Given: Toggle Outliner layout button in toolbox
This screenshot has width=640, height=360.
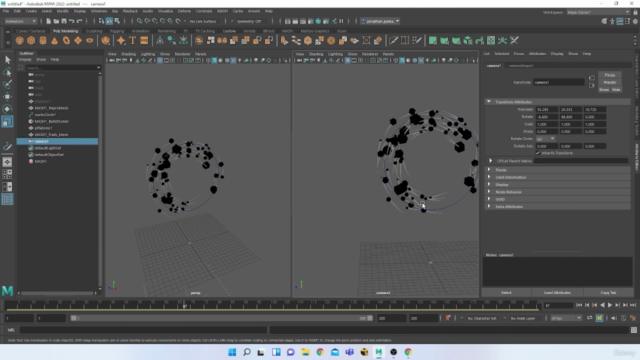Looking at the screenshot, I should click(x=7, y=199).
